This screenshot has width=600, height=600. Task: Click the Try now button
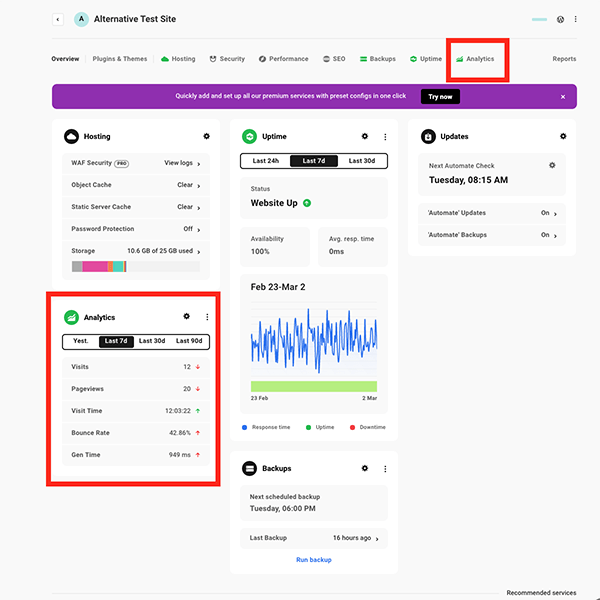pos(440,97)
